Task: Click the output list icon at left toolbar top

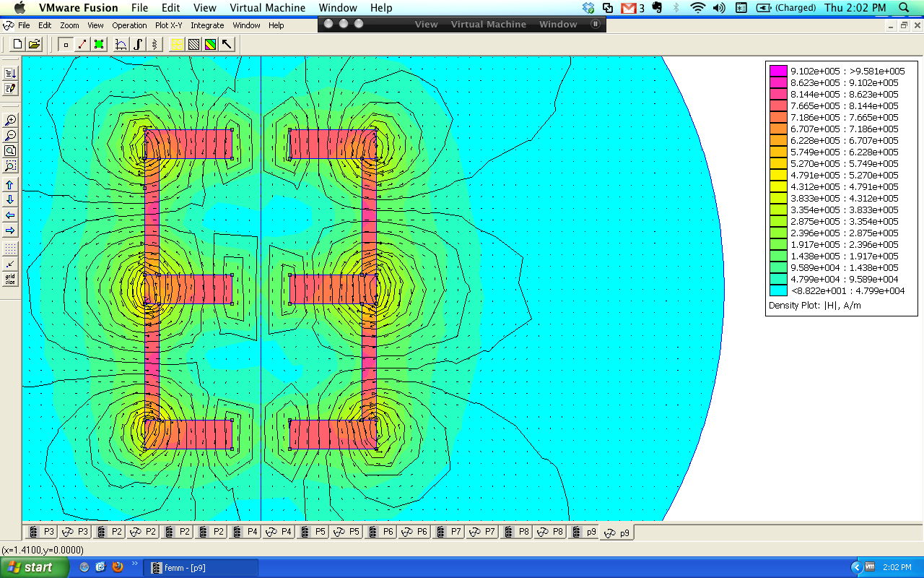Action: 10,73
